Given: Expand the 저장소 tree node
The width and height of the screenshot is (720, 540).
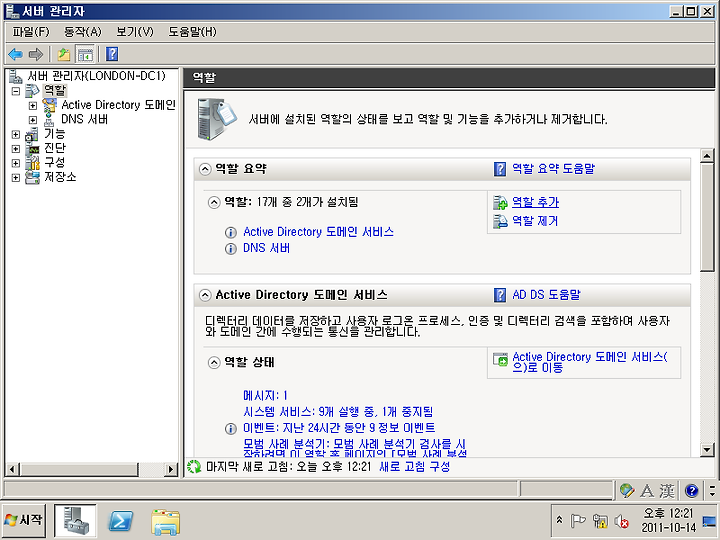Looking at the screenshot, I should (16, 178).
